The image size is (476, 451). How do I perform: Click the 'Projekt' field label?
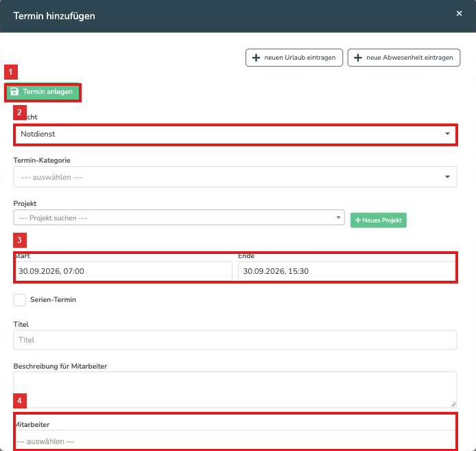(25, 203)
